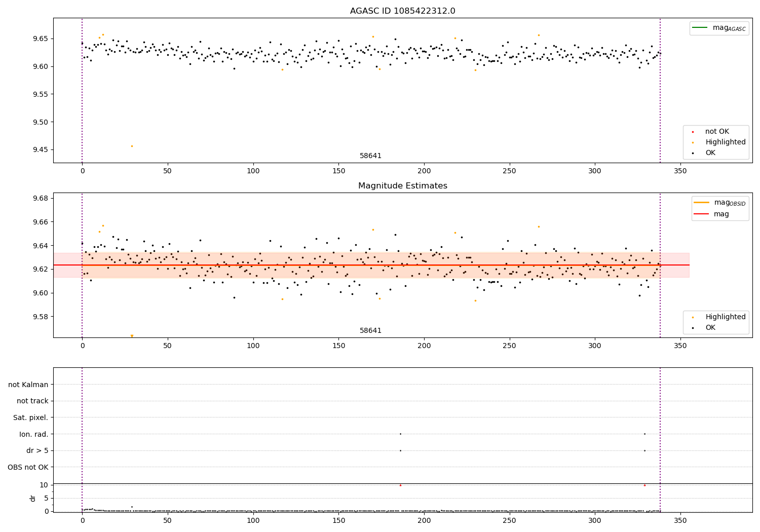The height and width of the screenshot is (532, 760).
Task: Click the 'not track' y-axis label
Action: (32, 401)
